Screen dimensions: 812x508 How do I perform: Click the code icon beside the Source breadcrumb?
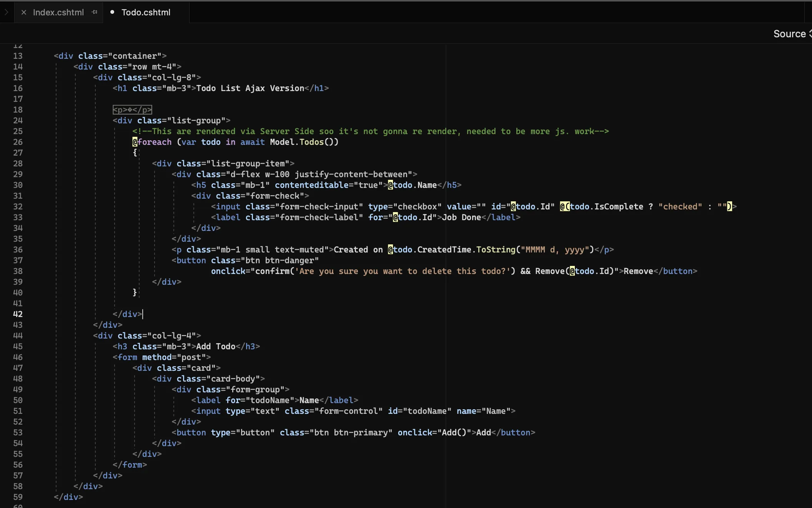pyautogui.click(x=809, y=33)
